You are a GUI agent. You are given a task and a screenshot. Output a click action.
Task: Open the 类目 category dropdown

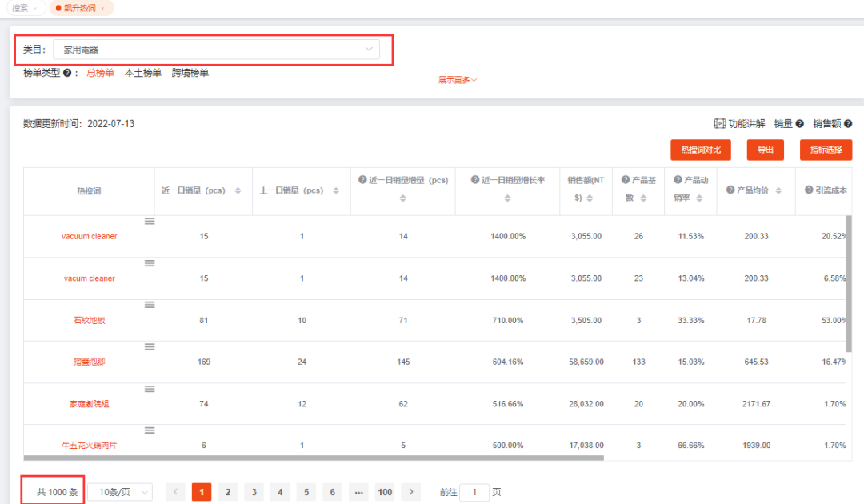click(x=218, y=50)
